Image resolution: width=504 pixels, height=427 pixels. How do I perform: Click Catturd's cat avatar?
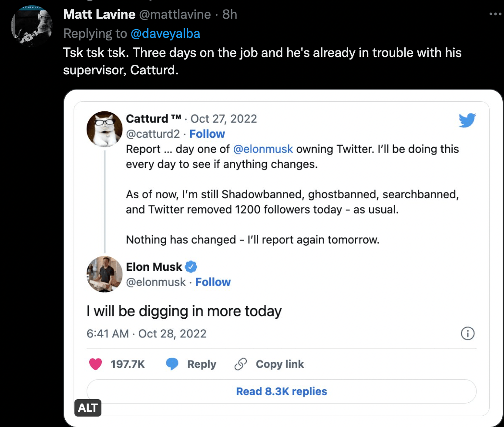coord(104,129)
